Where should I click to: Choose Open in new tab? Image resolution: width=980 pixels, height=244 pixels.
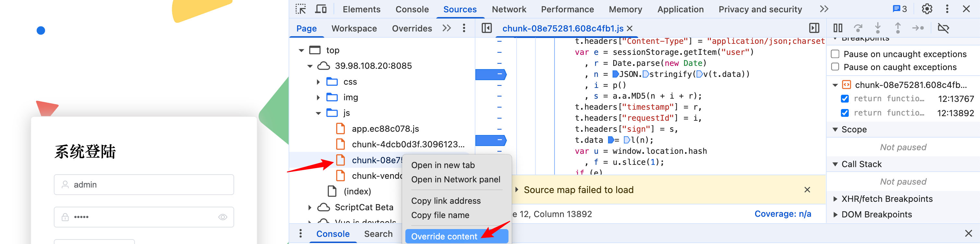click(x=456, y=165)
